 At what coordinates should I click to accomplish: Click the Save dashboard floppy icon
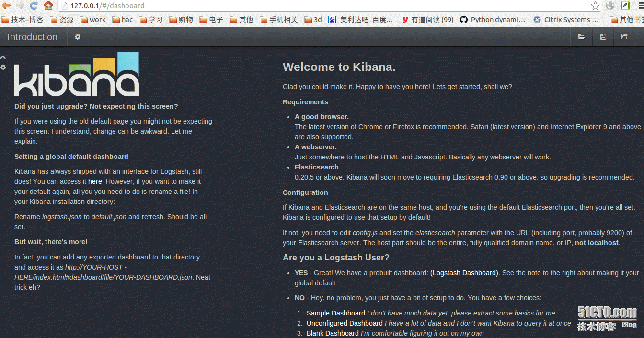603,37
